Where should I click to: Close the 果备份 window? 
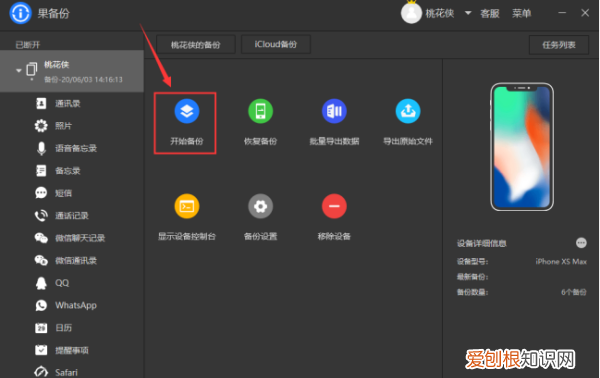[585, 13]
